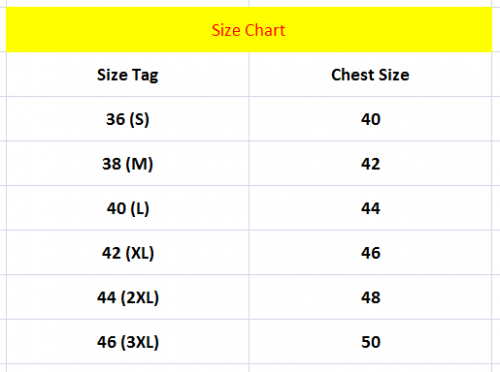Select chest size cell showing 44
This screenshot has width=500, height=372.
click(x=370, y=208)
